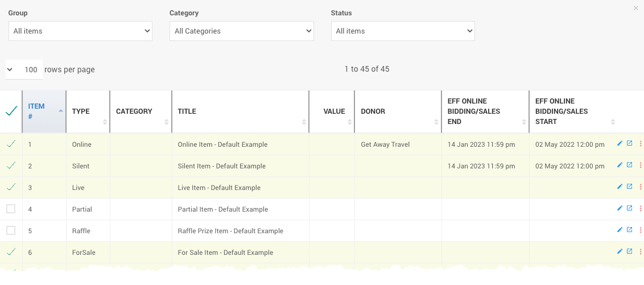Click the edit pencil for Silent Item
Screen dimensions: 644x285
[x=620, y=165]
